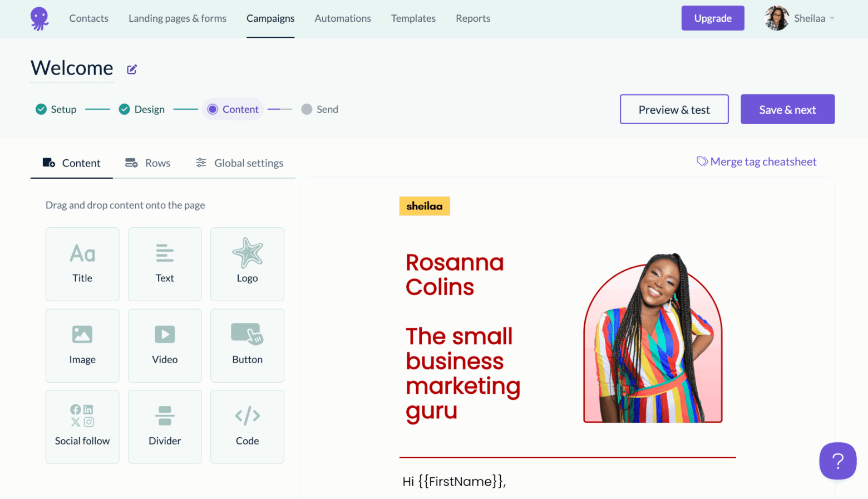Image resolution: width=868 pixels, height=499 pixels.
Task: Select the Text content block
Action: tap(165, 264)
